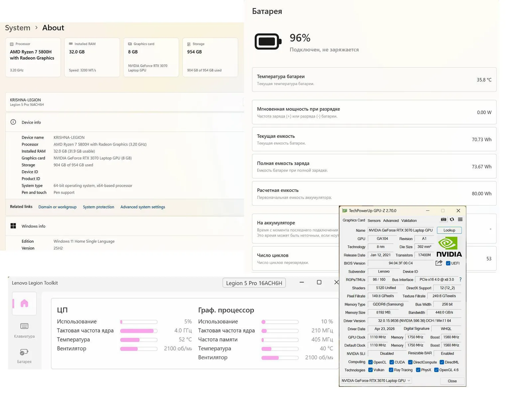The height and width of the screenshot is (399, 532).
Task: Click the 'Pen support' value
Action: 64,193
